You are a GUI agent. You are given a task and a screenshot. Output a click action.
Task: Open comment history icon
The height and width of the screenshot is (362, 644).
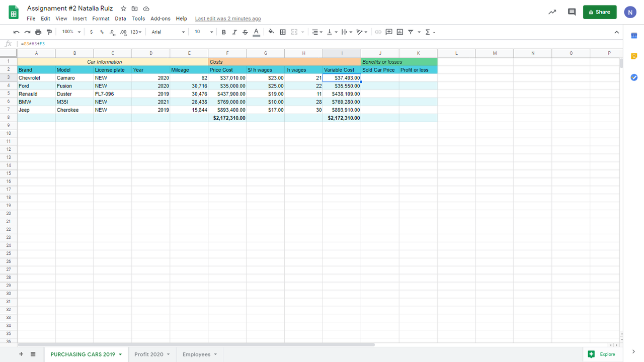coord(572,12)
